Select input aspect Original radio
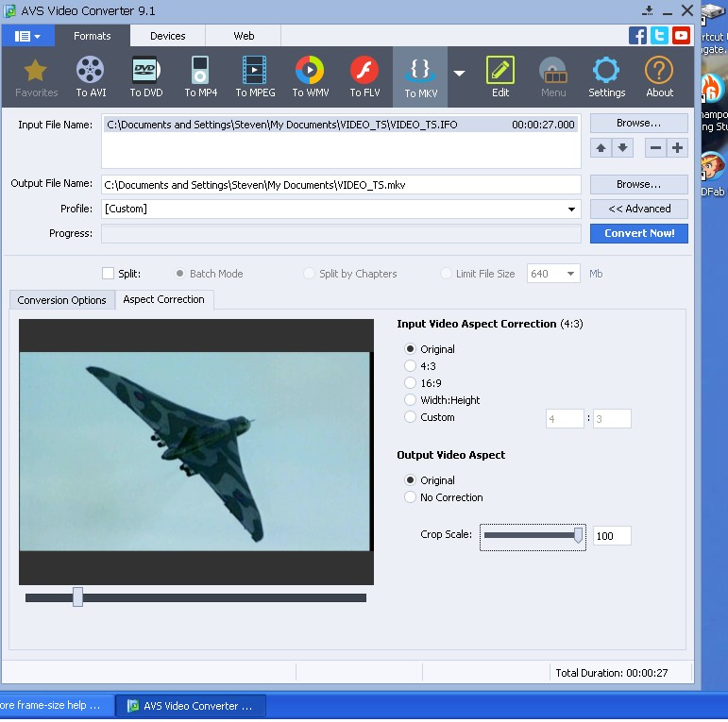This screenshot has width=728, height=722. coord(410,349)
